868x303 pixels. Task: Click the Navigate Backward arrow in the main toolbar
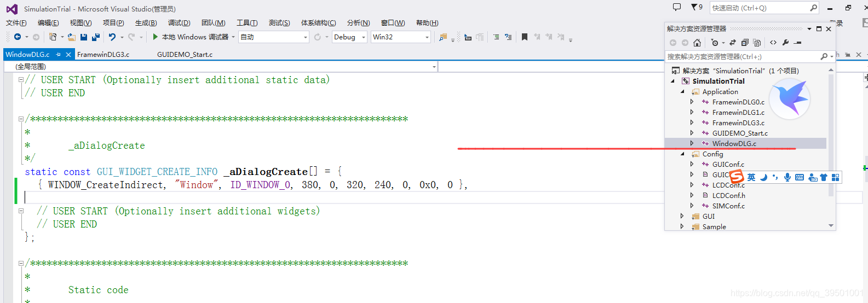point(18,37)
